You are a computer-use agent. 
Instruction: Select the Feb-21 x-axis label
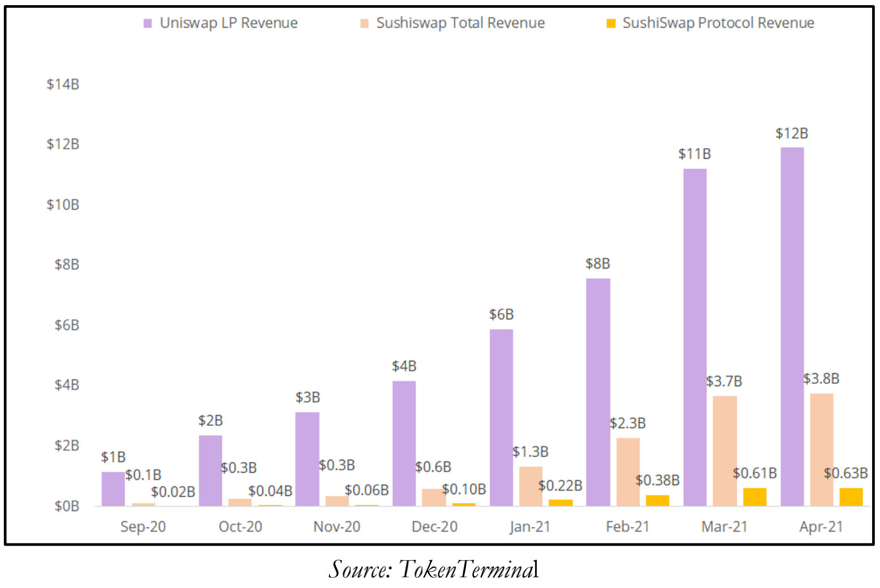[628, 527]
